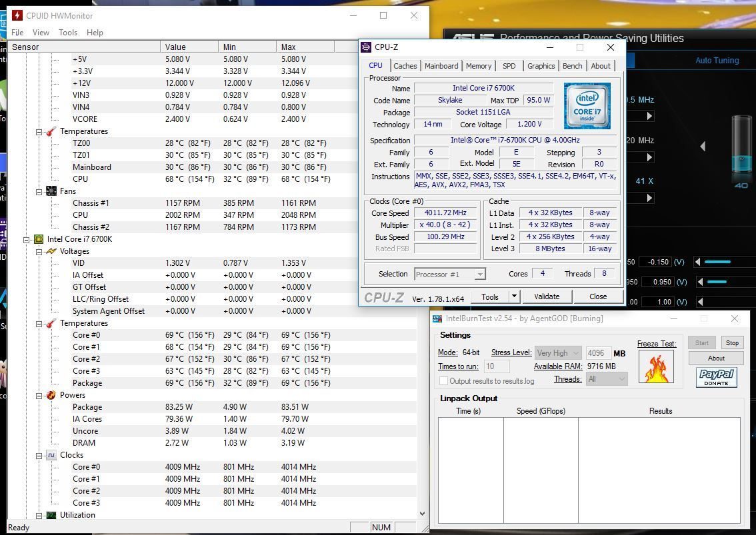Click the Tools button in CPU-Z

click(x=490, y=296)
